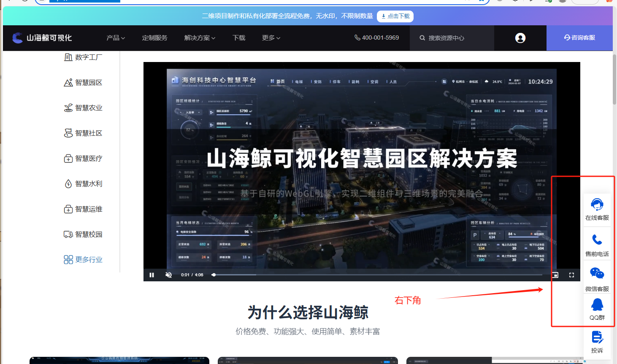Click the QQ群 penguin icon
The height and width of the screenshot is (364, 617).
click(597, 305)
